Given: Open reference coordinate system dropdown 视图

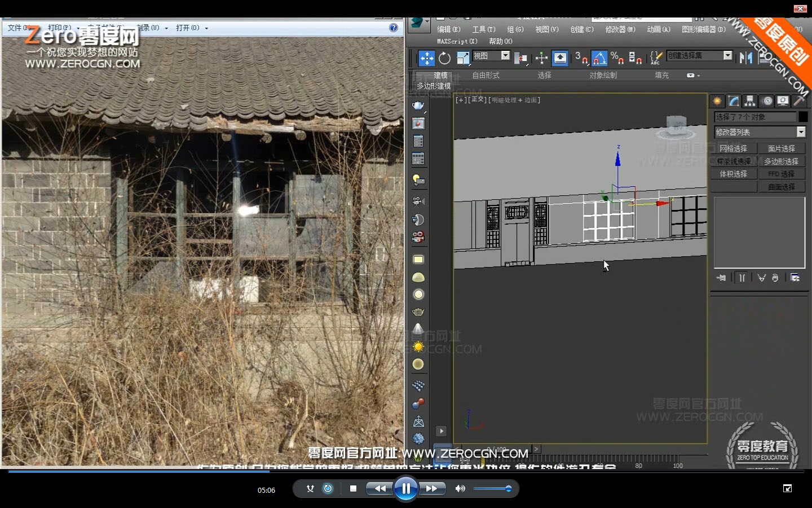Looking at the screenshot, I should [x=491, y=55].
